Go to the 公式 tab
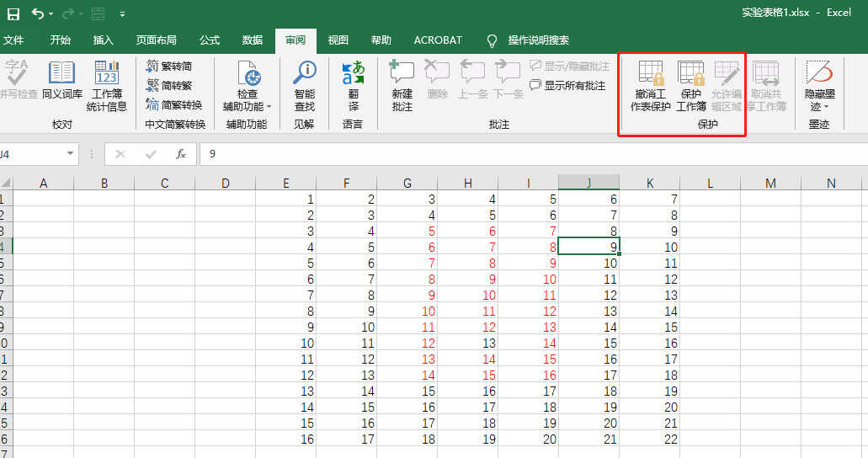Viewport: 868px width, 458px height. [x=210, y=40]
